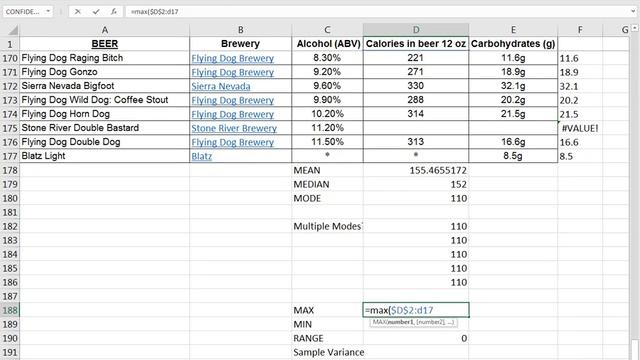Select the 8.5g carbohydrates cell

point(513,156)
